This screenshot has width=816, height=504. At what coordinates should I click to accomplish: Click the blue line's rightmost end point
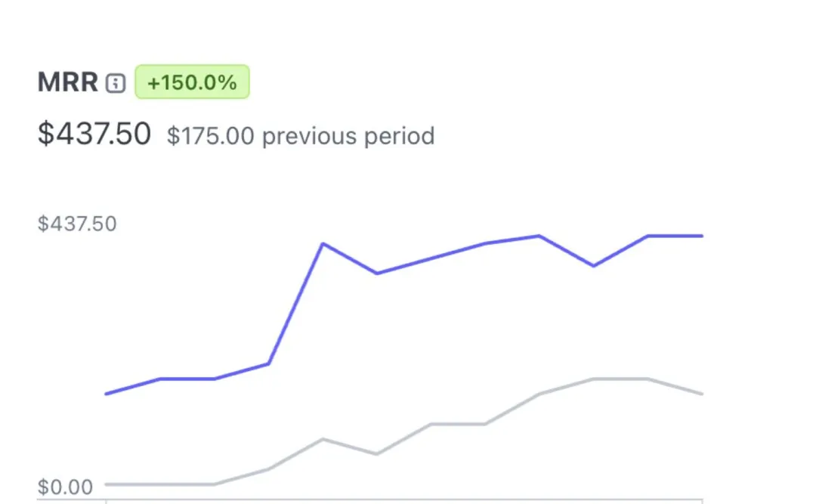point(702,236)
